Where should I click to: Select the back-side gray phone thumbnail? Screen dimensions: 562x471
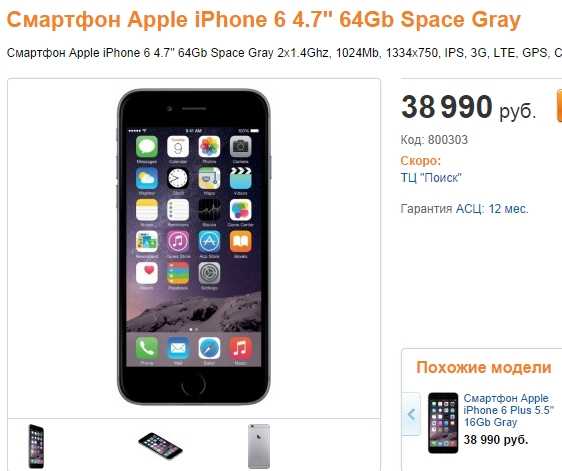pos(259,446)
